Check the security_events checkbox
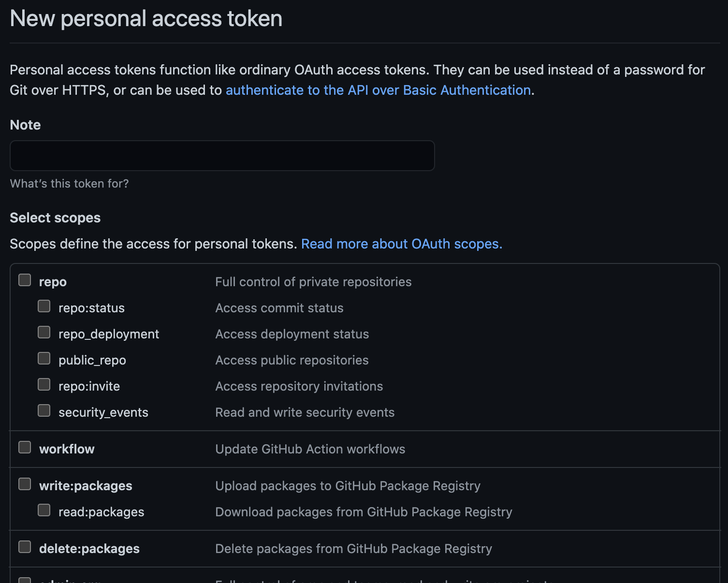 44,411
